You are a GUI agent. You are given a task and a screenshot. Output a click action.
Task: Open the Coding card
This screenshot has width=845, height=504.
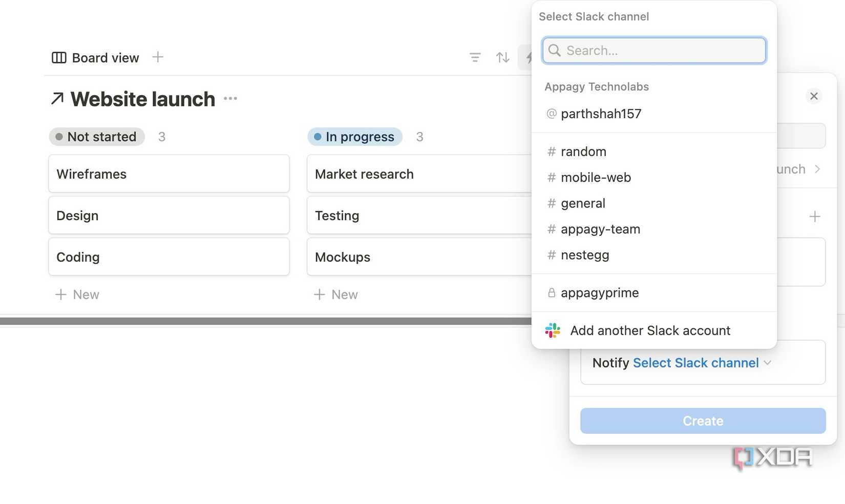click(x=169, y=257)
